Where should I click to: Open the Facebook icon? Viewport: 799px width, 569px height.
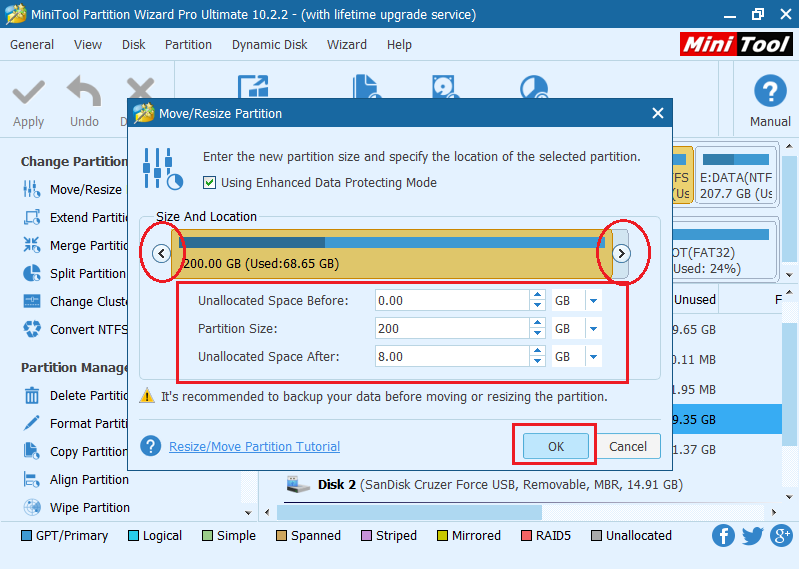[x=723, y=536]
